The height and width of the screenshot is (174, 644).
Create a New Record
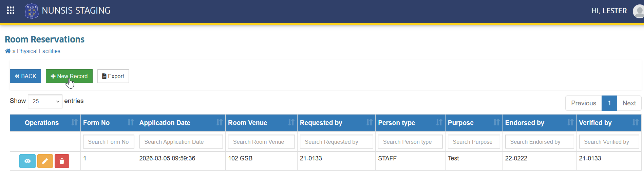69,76
